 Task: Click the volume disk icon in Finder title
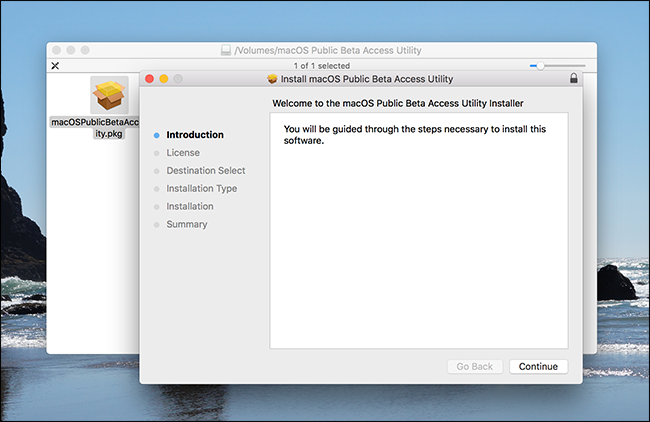coord(226,50)
